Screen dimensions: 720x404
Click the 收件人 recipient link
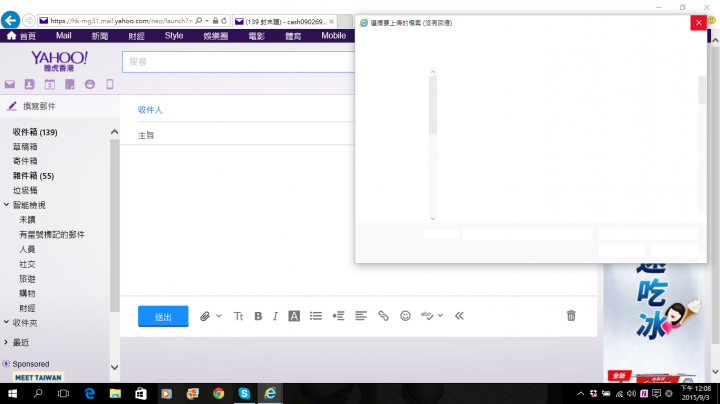pyautogui.click(x=150, y=110)
